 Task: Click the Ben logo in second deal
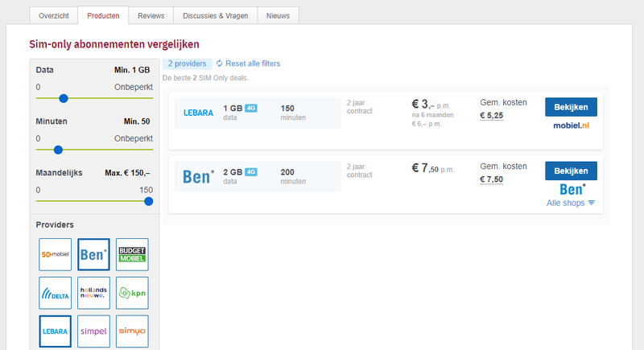198,177
